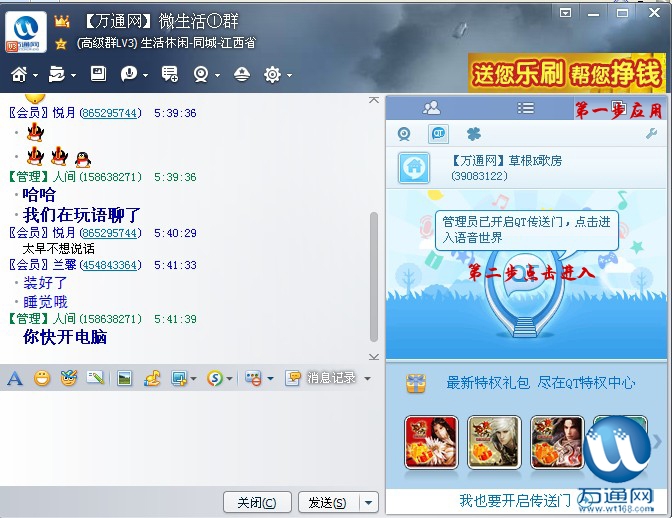Expand the home icon dropdown arrow
Image resolution: width=672 pixels, height=518 pixels.
tap(35, 75)
